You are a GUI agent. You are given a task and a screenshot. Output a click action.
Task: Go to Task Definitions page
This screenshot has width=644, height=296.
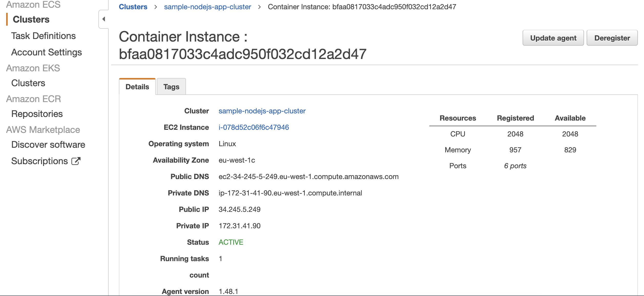[x=43, y=36]
